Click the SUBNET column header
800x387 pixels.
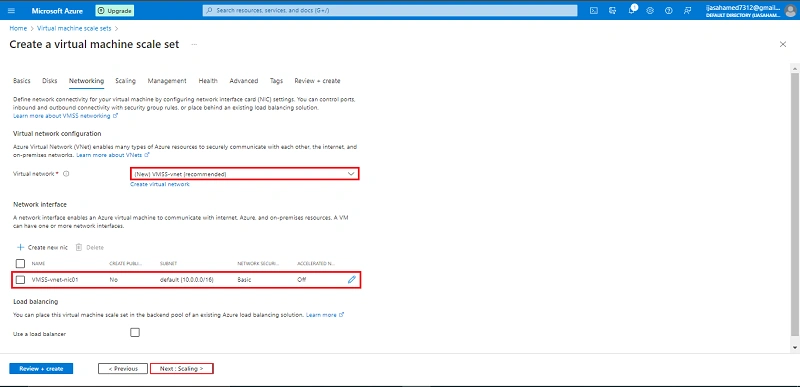[168, 264]
